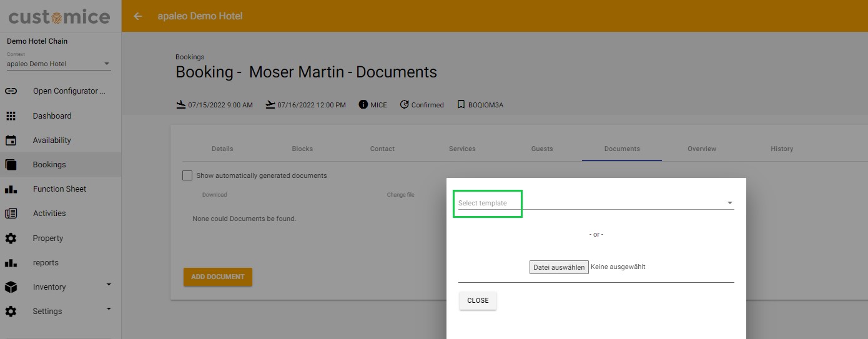Click the Keine ausgewählt file status text
Image resolution: width=868 pixels, height=339 pixels.
coord(618,267)
